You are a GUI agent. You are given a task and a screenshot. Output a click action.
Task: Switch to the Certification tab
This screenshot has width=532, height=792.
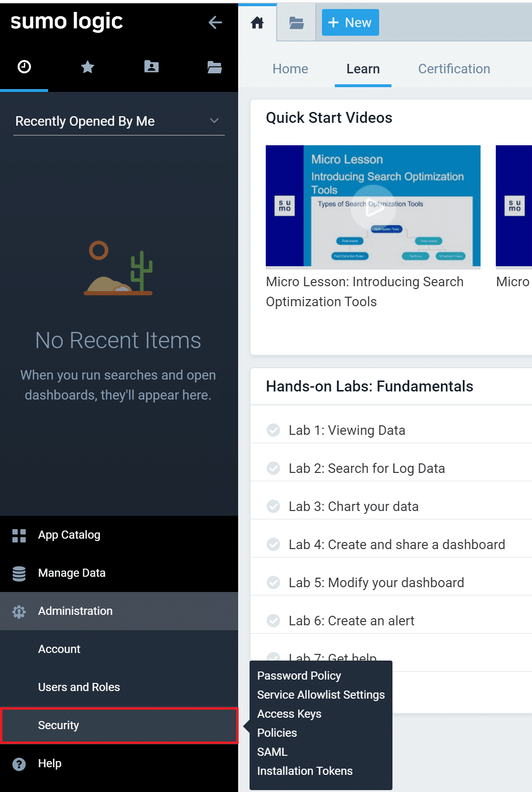point(454,69)
